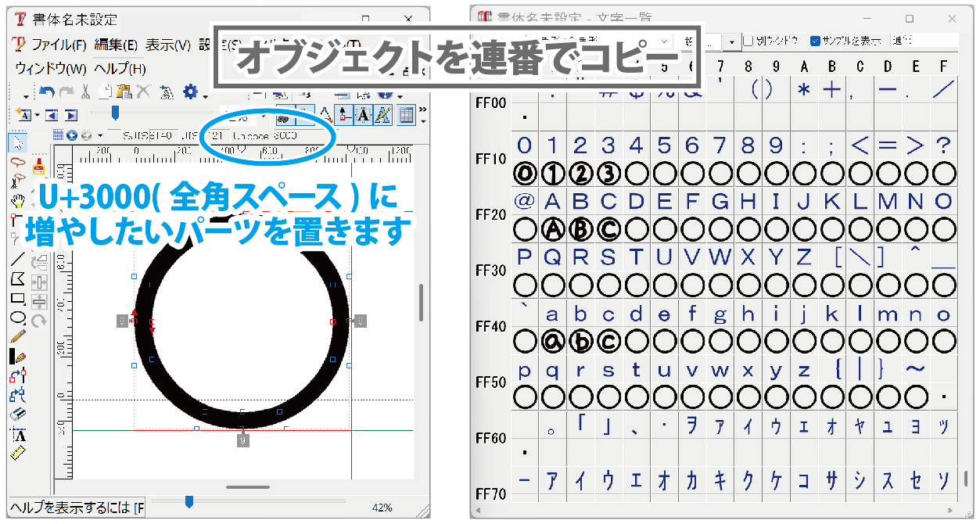Image resolution: width=980 pixels, height=524 pixels.
Task: Open dropdown arrow in character list toolbar
Action: (x=732, y=41)
